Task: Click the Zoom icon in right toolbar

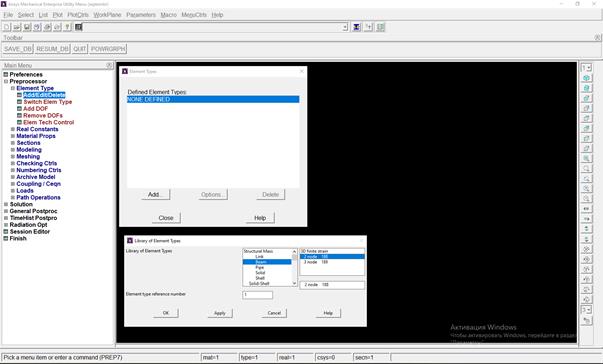Action: [x=586, y=169]
